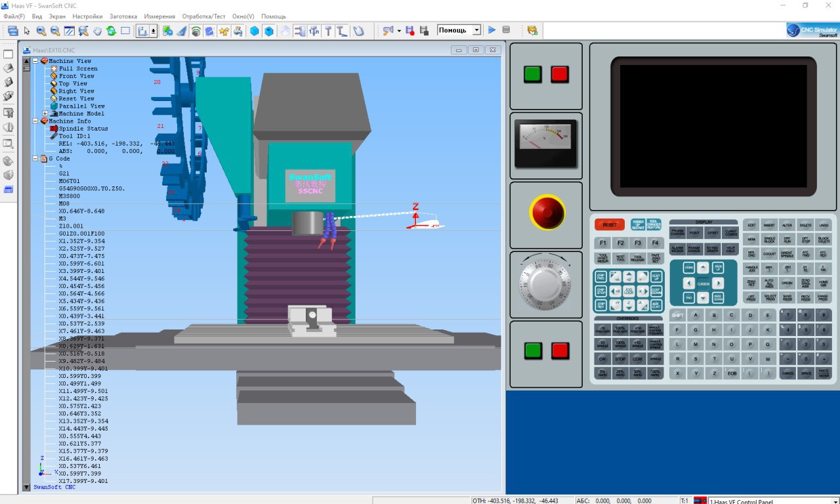The image size is (840, 504).
Task: Click the HANDLE JOG key
Action: 751,268
